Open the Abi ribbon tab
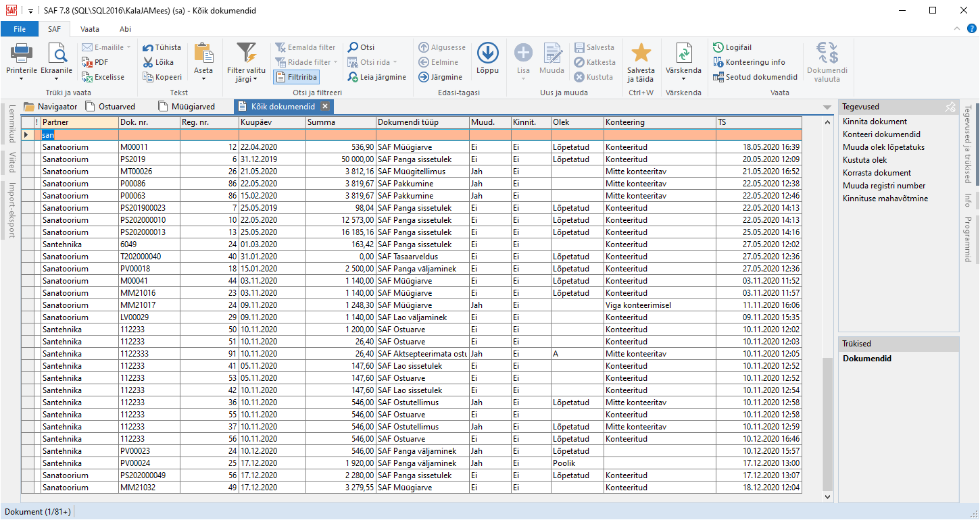Image resolution: width=980 pixels, height=520 pixels. 125,29
